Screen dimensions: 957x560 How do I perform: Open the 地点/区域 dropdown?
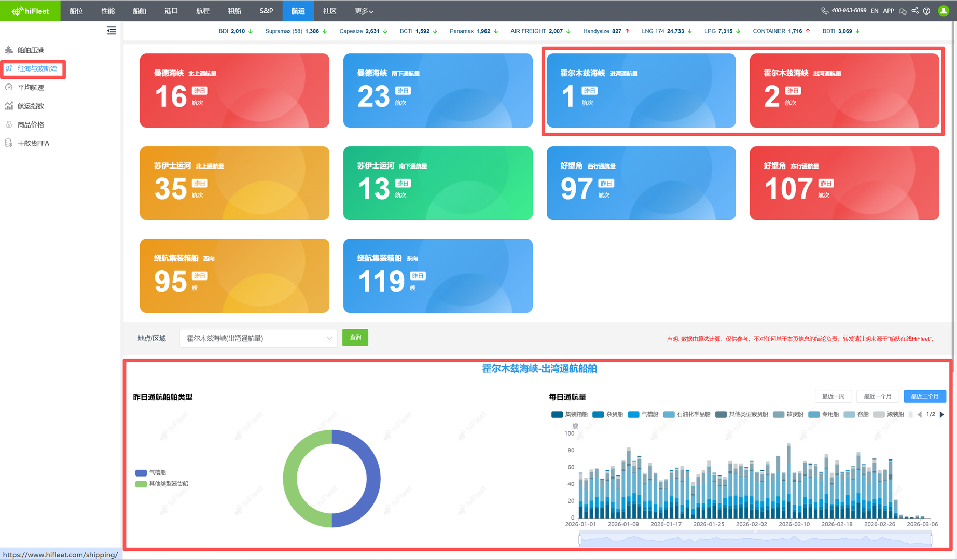tap(258, 339)
